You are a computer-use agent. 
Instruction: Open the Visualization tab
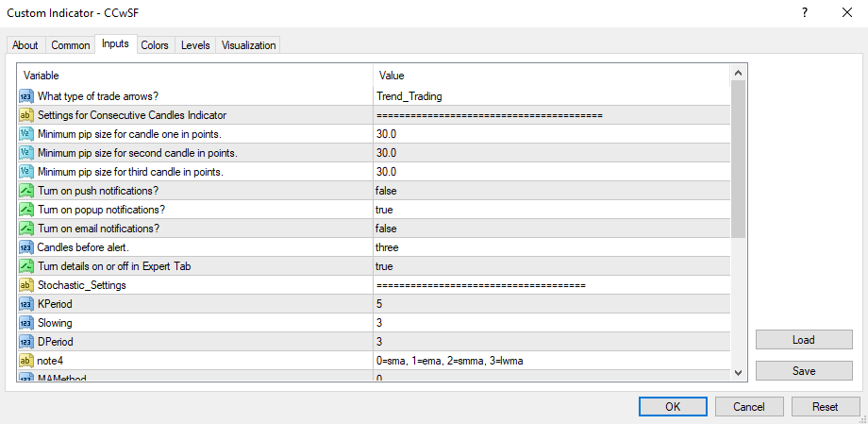[249, 45]
